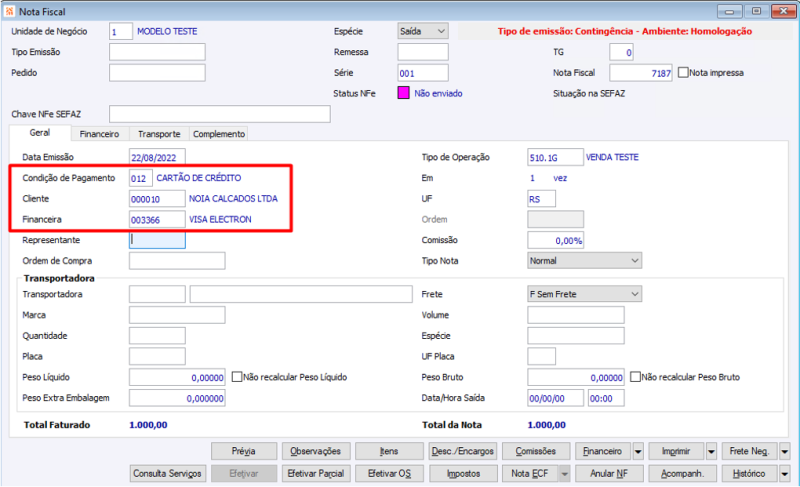Click the Desc./Encargos button
Screen dimensions: 800x487
tap(463, 451)
